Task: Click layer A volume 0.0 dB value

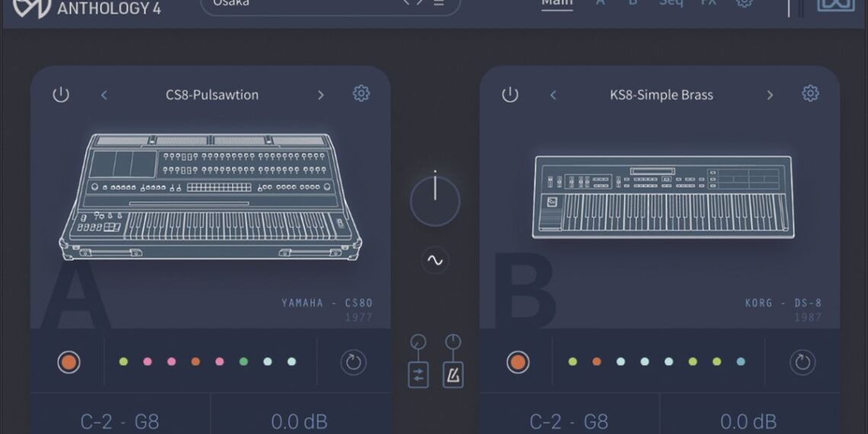Action: tap(299, 422)
